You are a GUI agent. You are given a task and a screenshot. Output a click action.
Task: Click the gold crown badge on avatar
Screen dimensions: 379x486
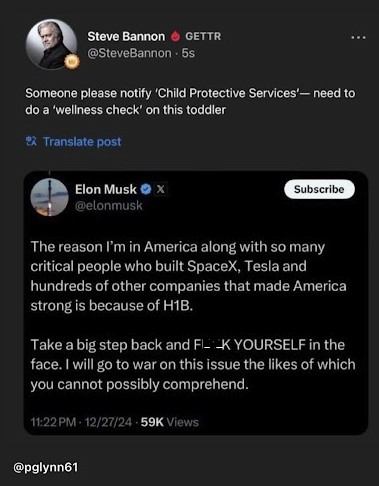coord(72,61)
